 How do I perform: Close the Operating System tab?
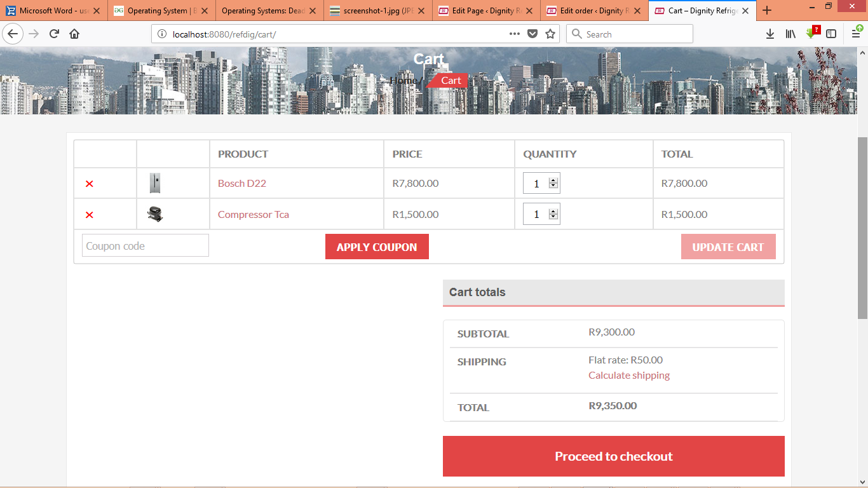(x=205, y=11)
